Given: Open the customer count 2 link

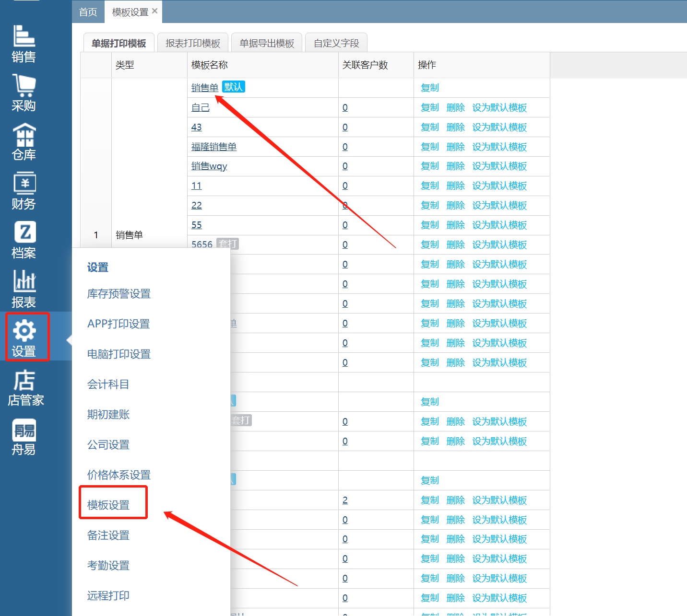Looking at the screenshot, I should click(345, 500).
